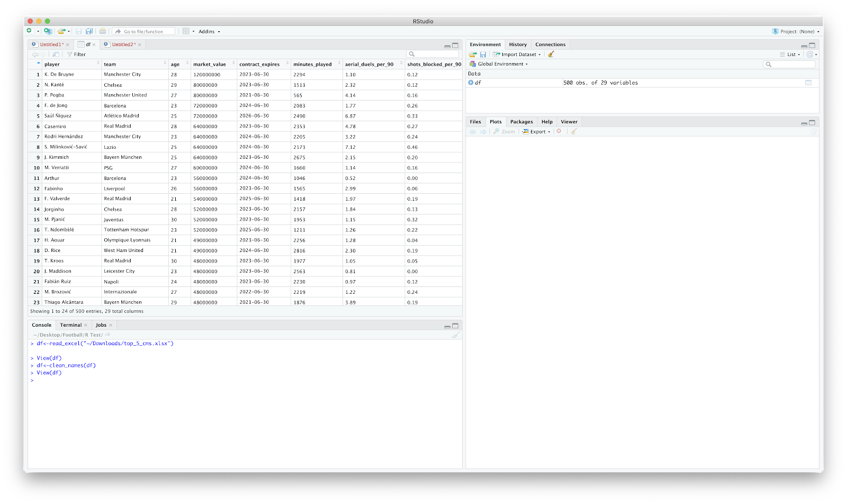
Task: Click the Zoom plot button
Action: click(504, 131)
